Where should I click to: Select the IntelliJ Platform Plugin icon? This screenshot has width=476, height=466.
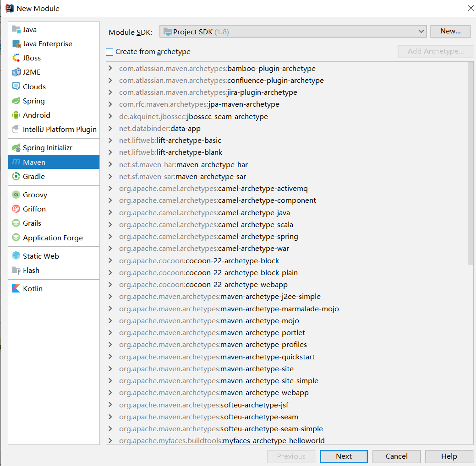coord(16,129)
